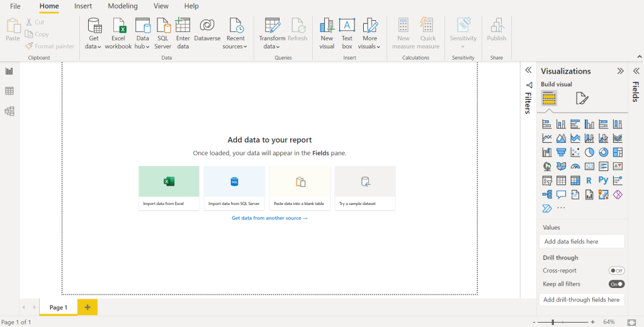Click Paste data into a blank table
Screen dimensions: 644x327
[x=300, y=188]
